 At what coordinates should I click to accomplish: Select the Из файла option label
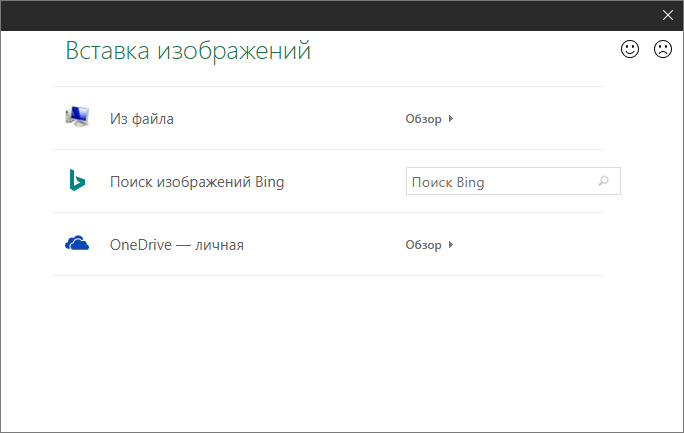[141, 119]
